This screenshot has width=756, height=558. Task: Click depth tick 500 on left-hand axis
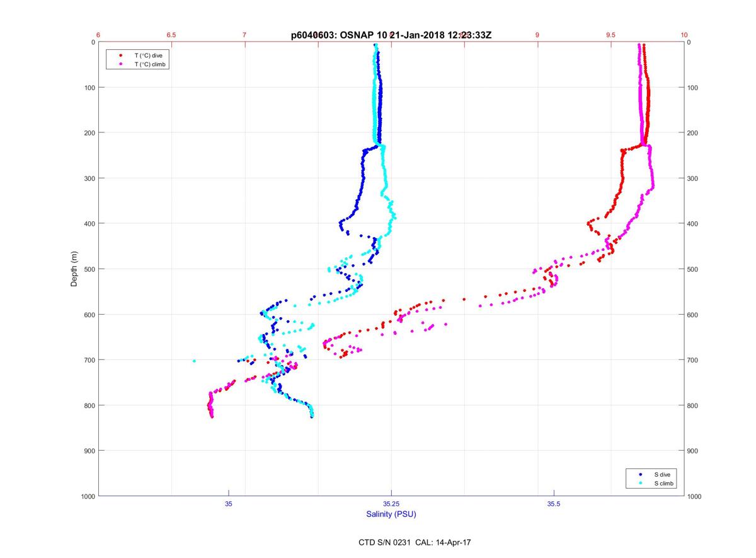tap(89, 269)
